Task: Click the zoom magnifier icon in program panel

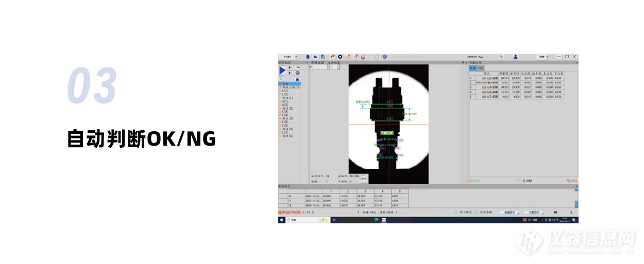Action: click(x=281, y=79)
